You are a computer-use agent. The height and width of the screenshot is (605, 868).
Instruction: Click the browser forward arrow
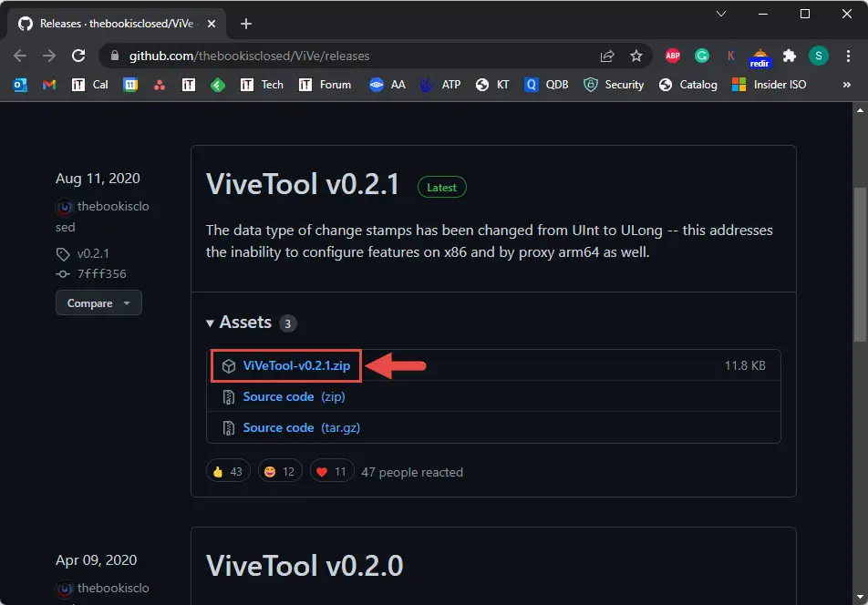point(49,56)
